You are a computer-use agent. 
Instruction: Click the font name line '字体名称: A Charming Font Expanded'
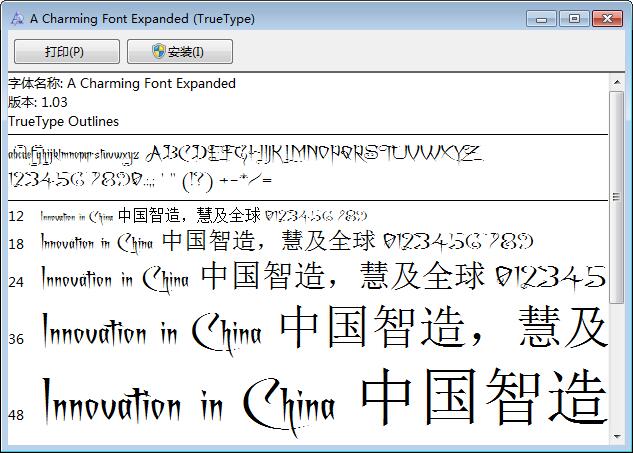click(x=122, y=84)
